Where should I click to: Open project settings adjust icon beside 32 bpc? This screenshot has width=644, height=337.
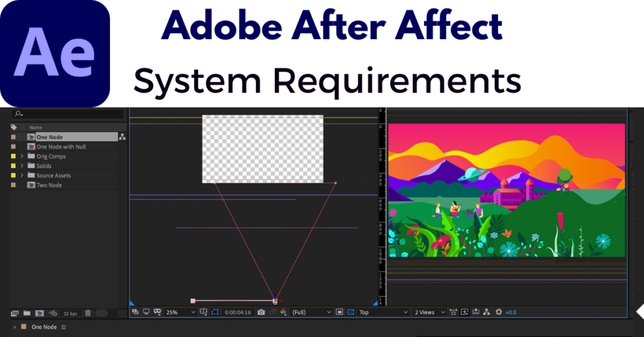(53, 313)
